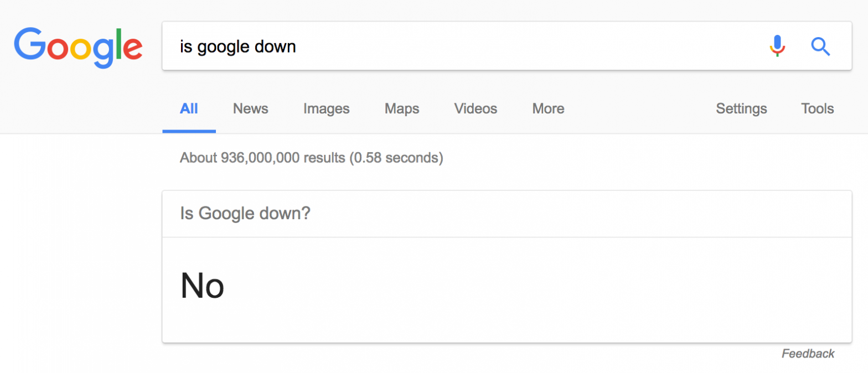Click the results count text
This screenshot has width=868, height=373.
coord(311,158)
